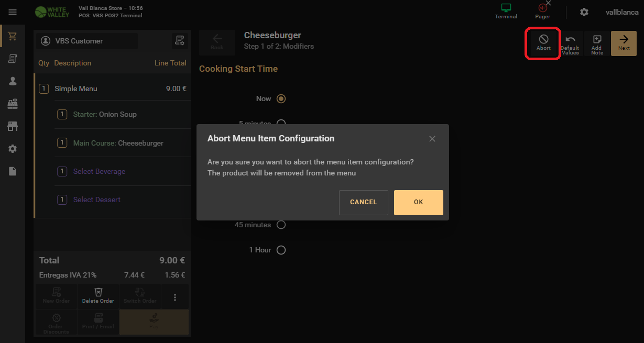Select the 45 minutes radio button

click(281, 225)
